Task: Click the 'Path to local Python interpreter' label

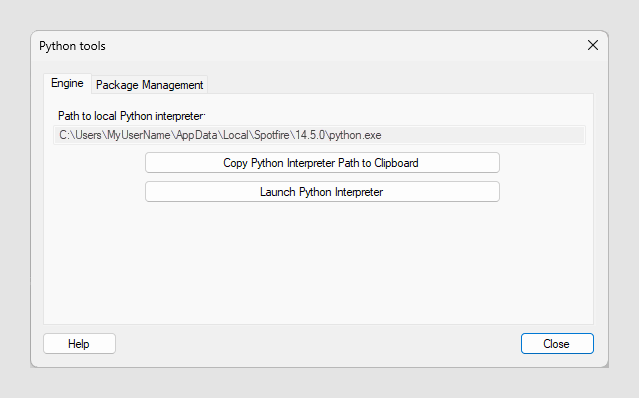Action: pos(131,116)
